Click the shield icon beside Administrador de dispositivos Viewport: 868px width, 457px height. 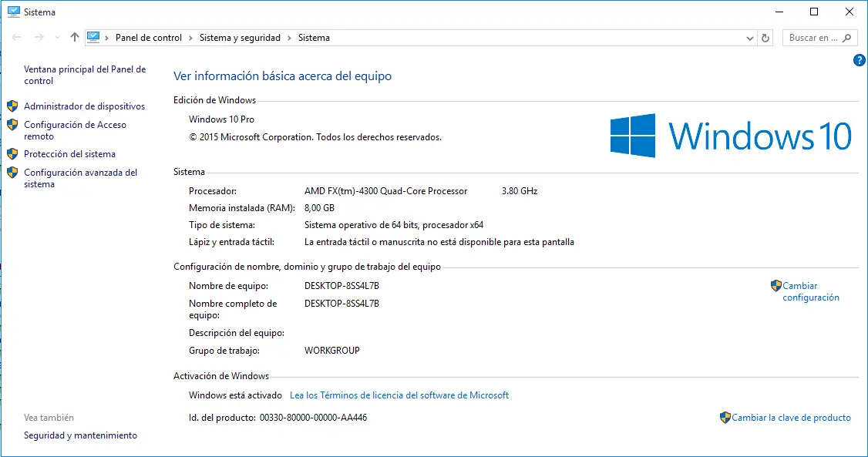12,106
